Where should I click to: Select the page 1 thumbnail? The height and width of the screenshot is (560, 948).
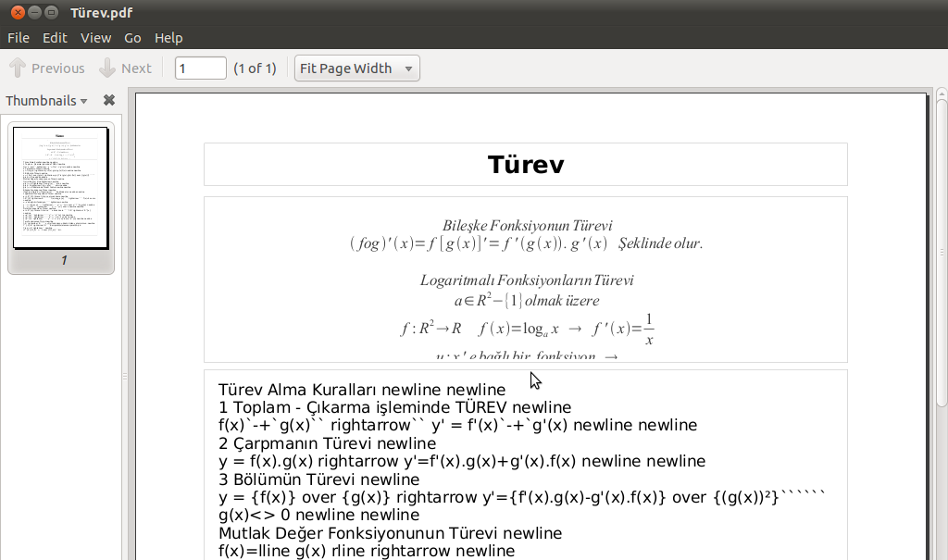click(x=61, y=189)
